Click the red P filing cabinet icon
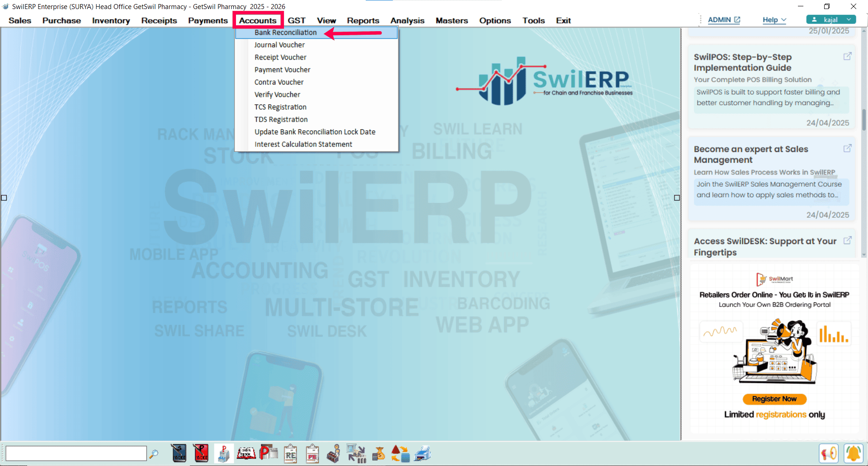The width and height of the screenshot is (868, 466). 223,453
